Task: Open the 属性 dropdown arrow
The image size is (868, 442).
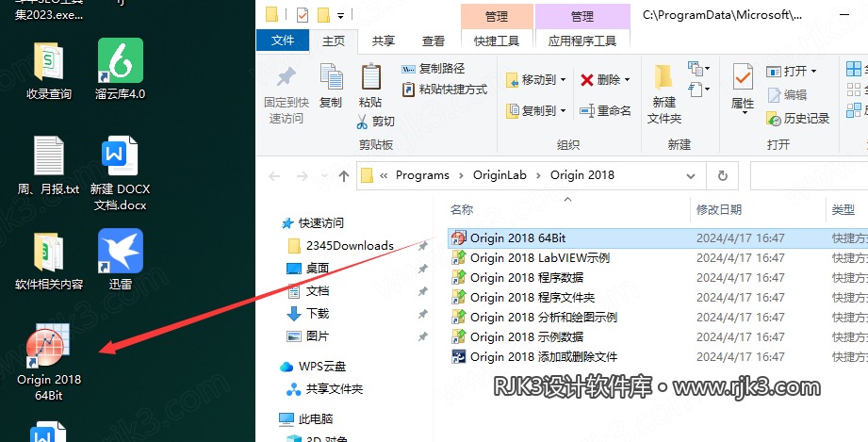Action: point(744,113)
